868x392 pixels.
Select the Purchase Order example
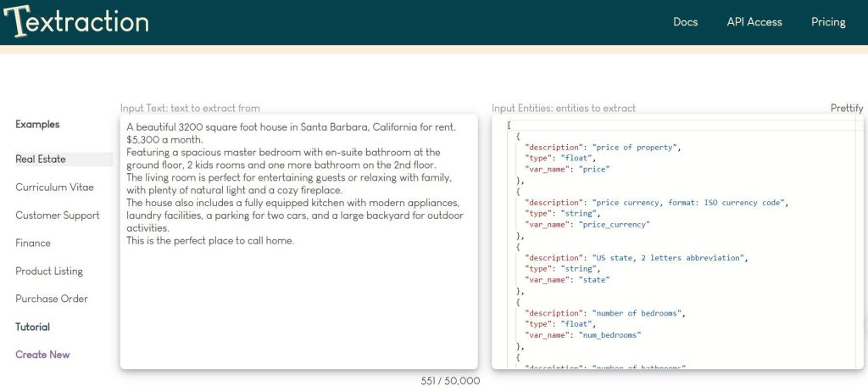[x=52, y=300]
